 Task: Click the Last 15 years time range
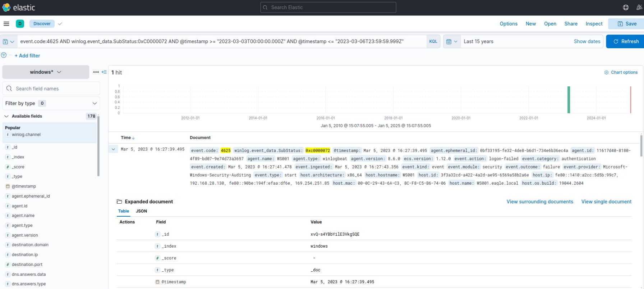point(478,41)
